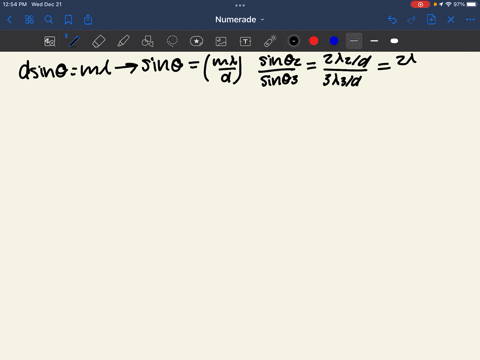This screenshot has height=360, width=480.
Task: Select the Lasso tool
Action: pos(172,41)
